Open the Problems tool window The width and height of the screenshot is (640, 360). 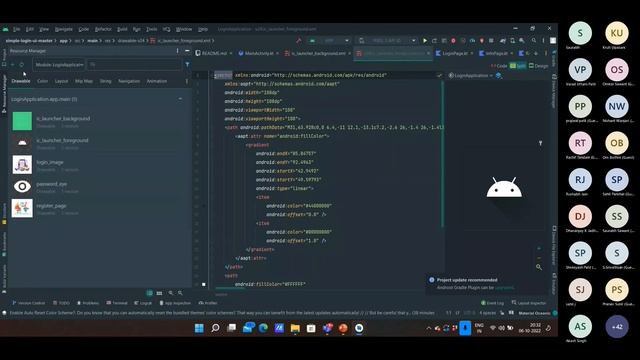tap(88, 303)
